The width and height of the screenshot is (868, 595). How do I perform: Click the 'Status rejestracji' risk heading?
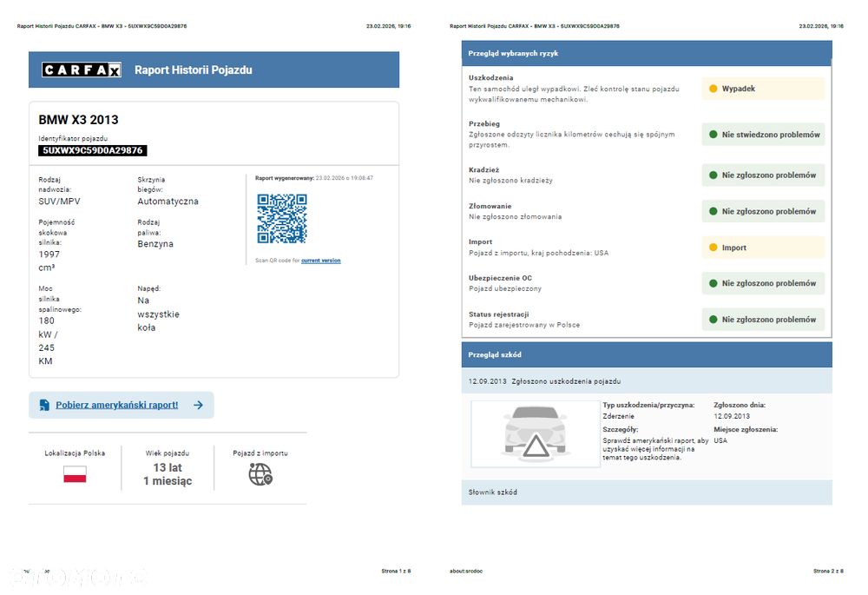click(498, 314)
